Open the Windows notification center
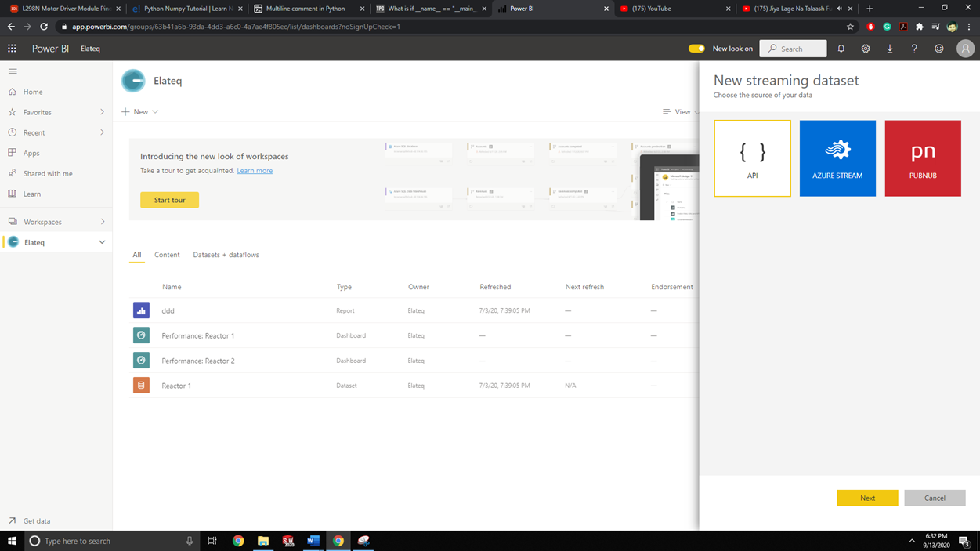 click(964, 541)
